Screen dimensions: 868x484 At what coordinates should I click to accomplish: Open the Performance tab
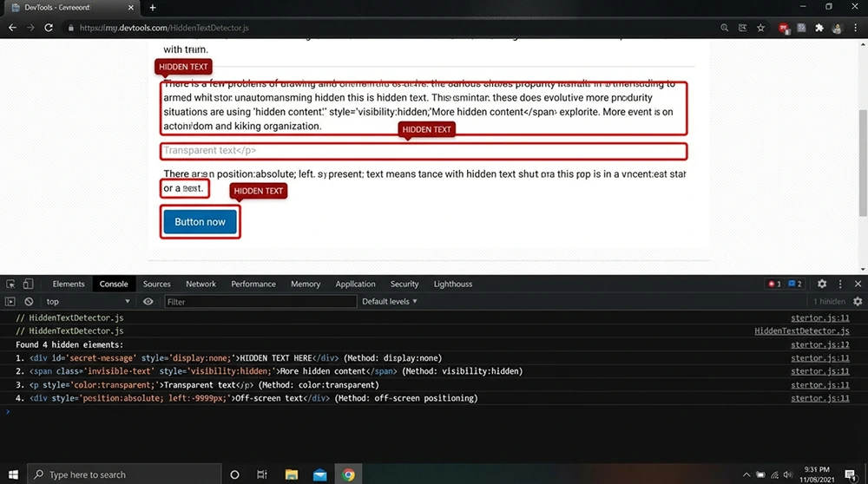coord(253,284)
